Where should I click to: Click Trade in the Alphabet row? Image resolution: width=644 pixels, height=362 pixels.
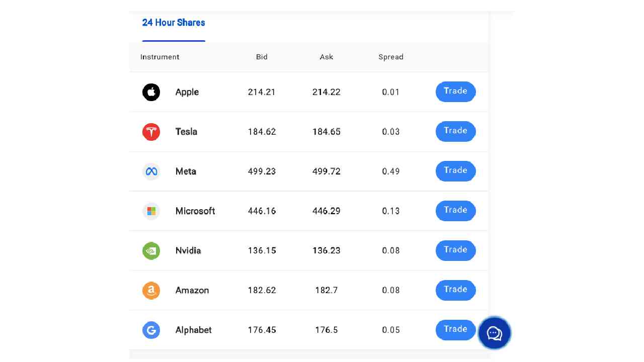pyautogui.click(x=455, y=330)
